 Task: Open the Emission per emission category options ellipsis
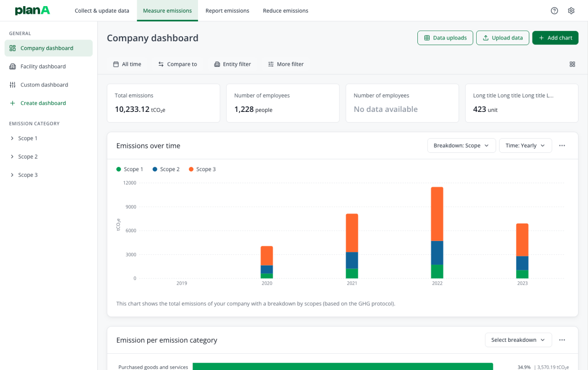pos(562,340)
